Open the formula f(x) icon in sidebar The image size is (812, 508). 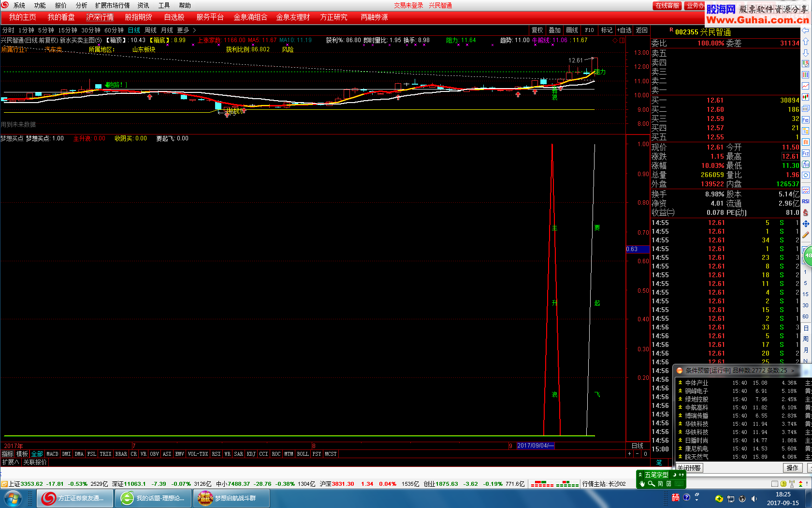(x=805, y=164)
